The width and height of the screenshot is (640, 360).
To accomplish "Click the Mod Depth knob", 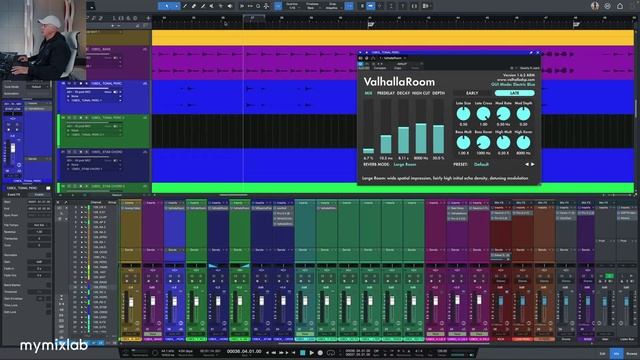I will (x=523, y=114).
